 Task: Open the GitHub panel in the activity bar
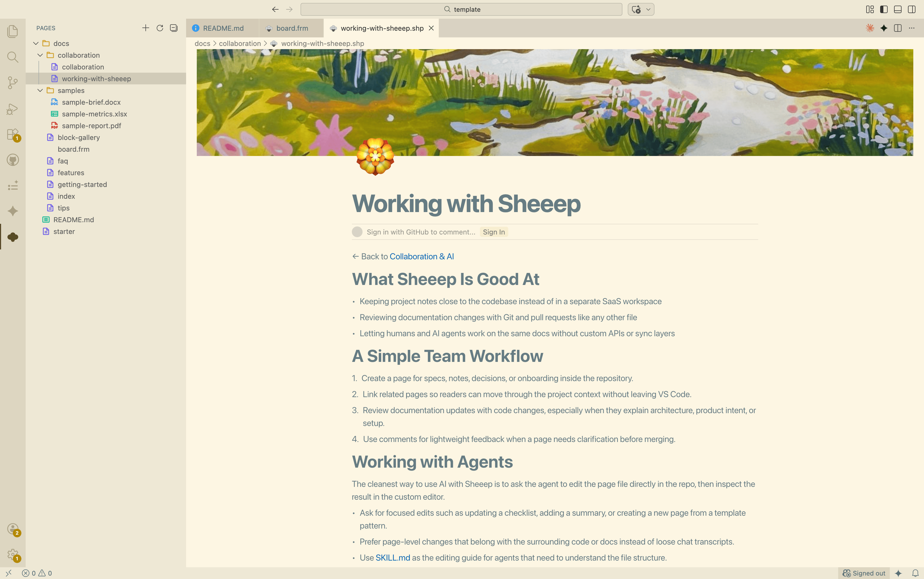pyautogui.click(x=13, y=160)
